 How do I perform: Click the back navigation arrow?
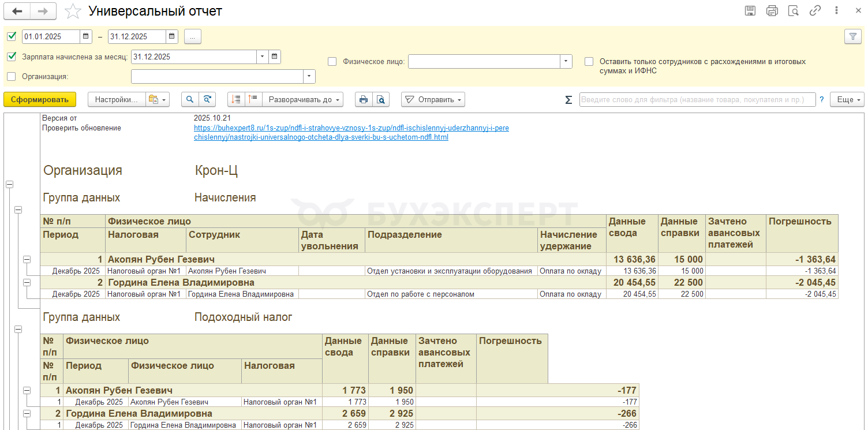(x=17, y=11)
